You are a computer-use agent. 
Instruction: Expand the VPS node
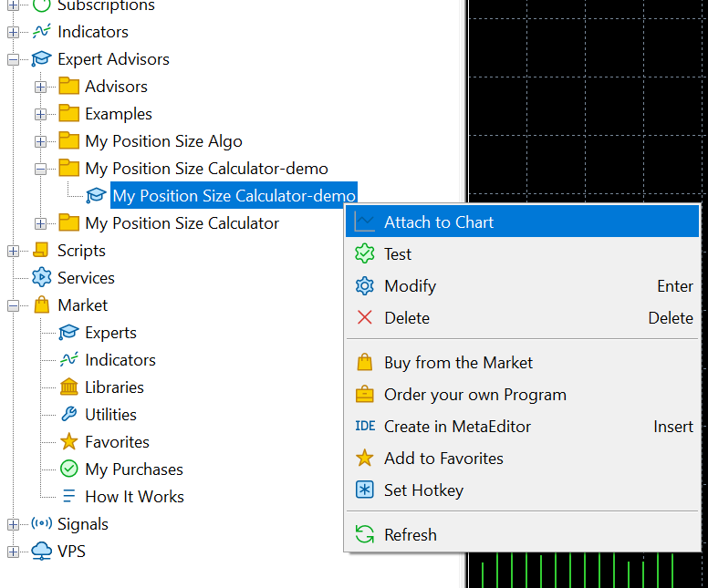(x=13, y=552)
